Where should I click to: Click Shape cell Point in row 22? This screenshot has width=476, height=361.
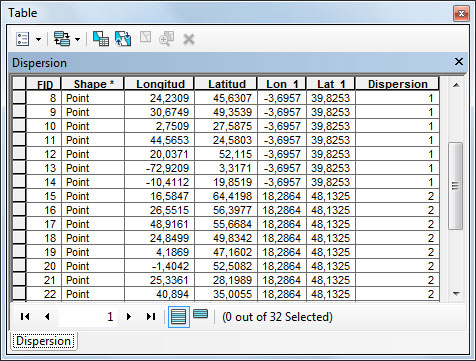[93, 294]
